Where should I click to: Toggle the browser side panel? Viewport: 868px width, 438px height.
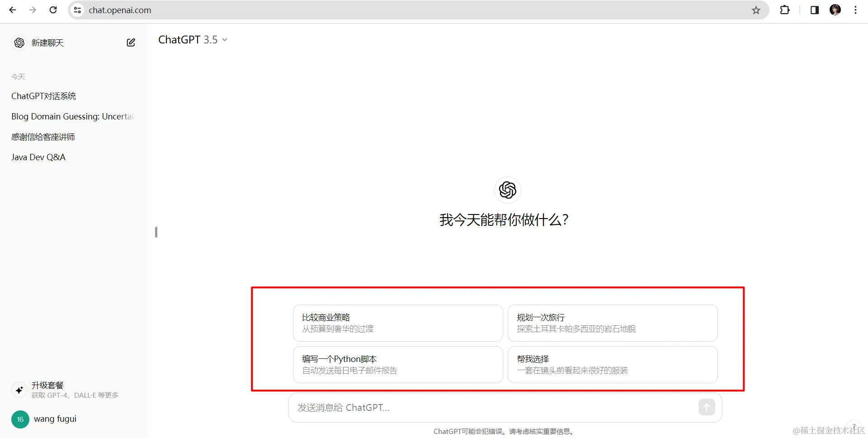[x=815, y=10]
